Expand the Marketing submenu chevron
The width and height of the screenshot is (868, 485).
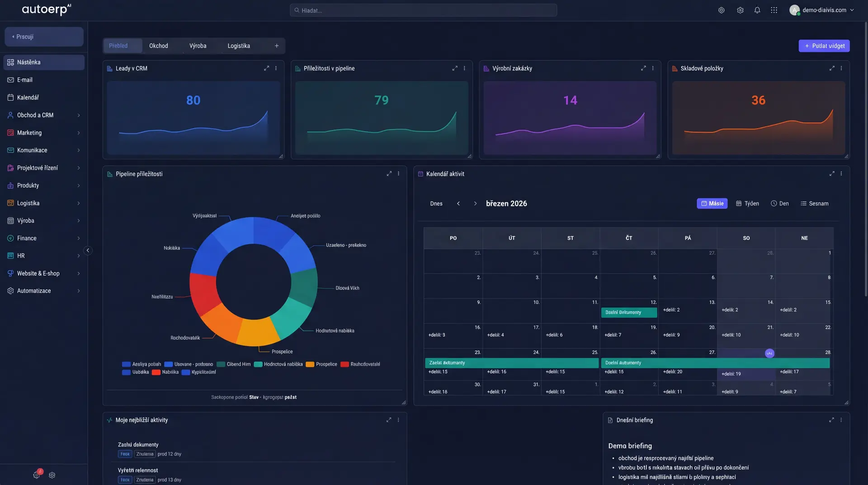click(x=79, y=133)
